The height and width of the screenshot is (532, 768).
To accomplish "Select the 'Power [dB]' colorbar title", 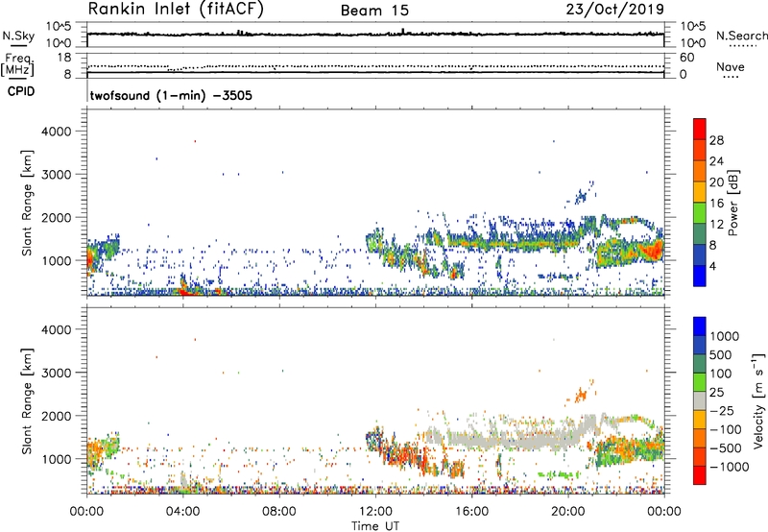I will [x=732, y=203].
